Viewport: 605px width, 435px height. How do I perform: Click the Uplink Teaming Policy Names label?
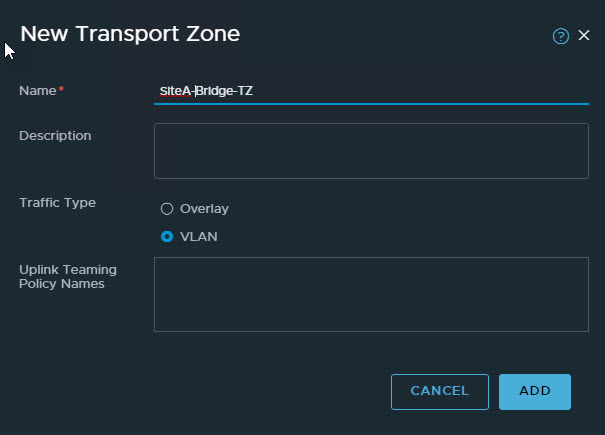click(x=67, y=276)
